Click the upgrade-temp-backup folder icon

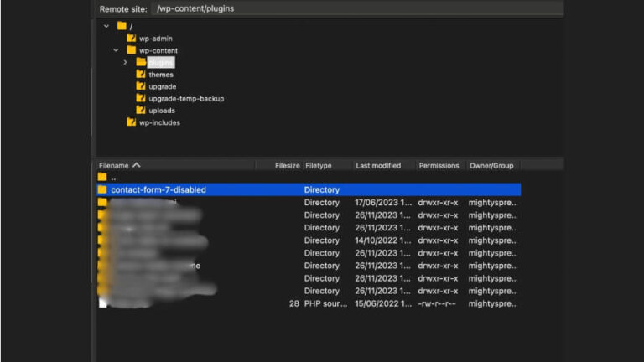point(141,99)
